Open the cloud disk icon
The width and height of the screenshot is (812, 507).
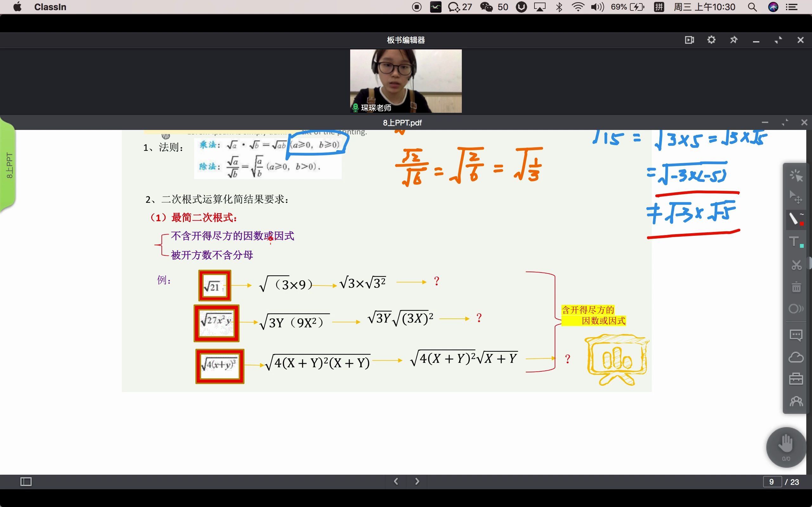coord(796,357)
